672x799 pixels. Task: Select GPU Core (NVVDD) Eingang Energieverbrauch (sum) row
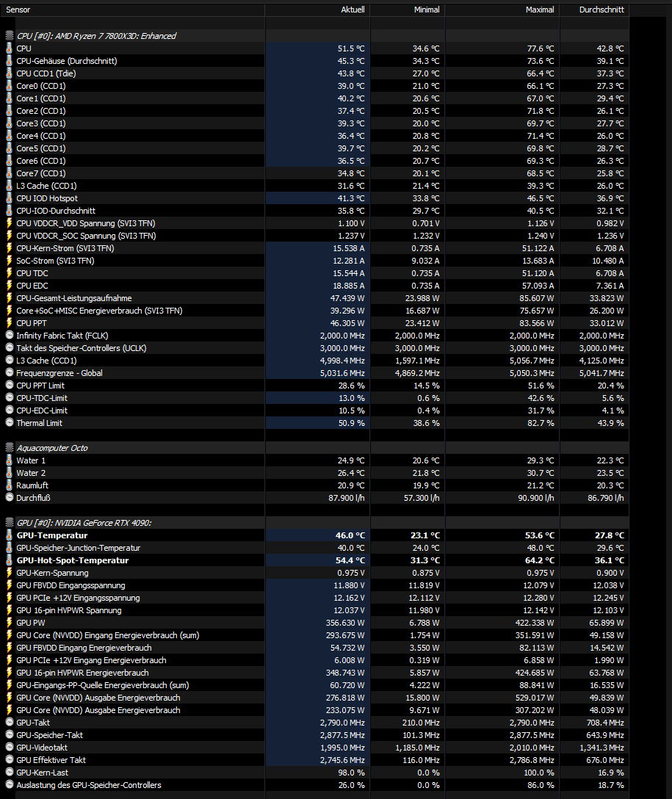(x=315, y=635)
